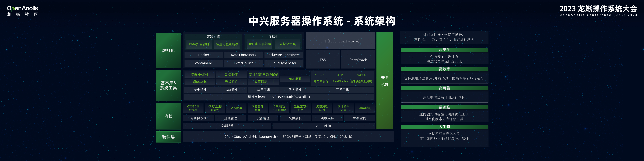Screen dimensions: 644x161
Task: Click the KVM/Libvirtd box
Action: [x=243, y=63]
